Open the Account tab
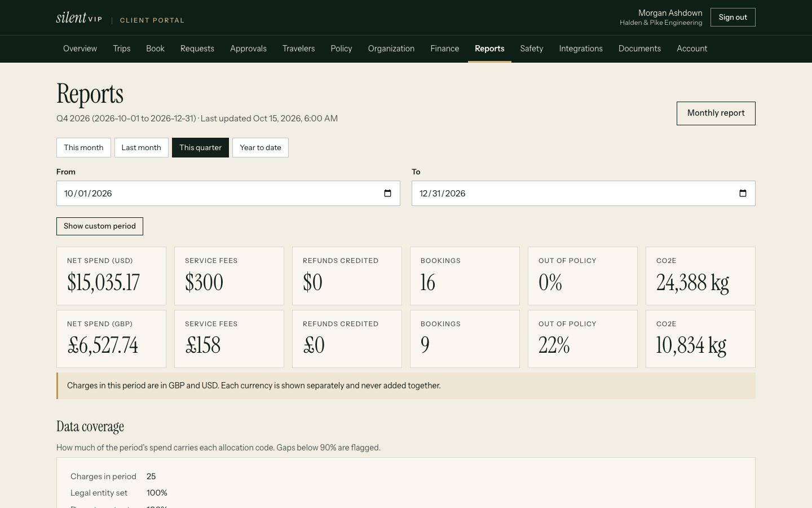This screenshot has height=508, width=812. tap(692, 49)
